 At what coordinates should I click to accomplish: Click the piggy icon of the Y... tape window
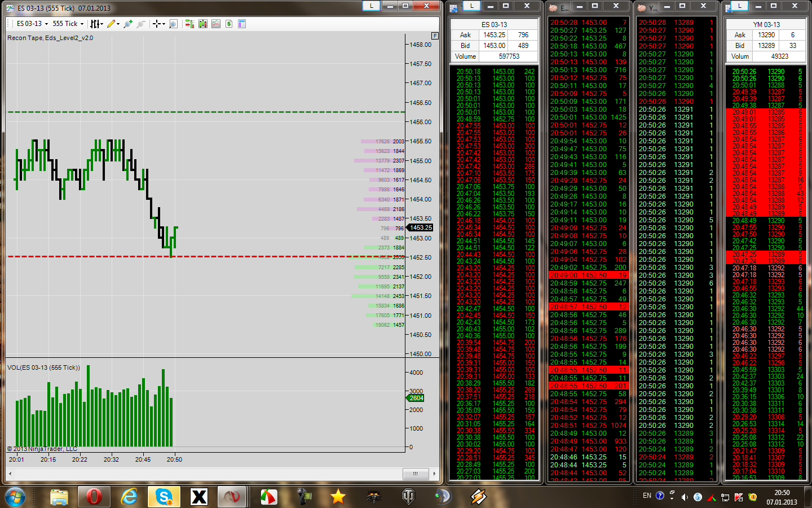click(x=641, y=8)
